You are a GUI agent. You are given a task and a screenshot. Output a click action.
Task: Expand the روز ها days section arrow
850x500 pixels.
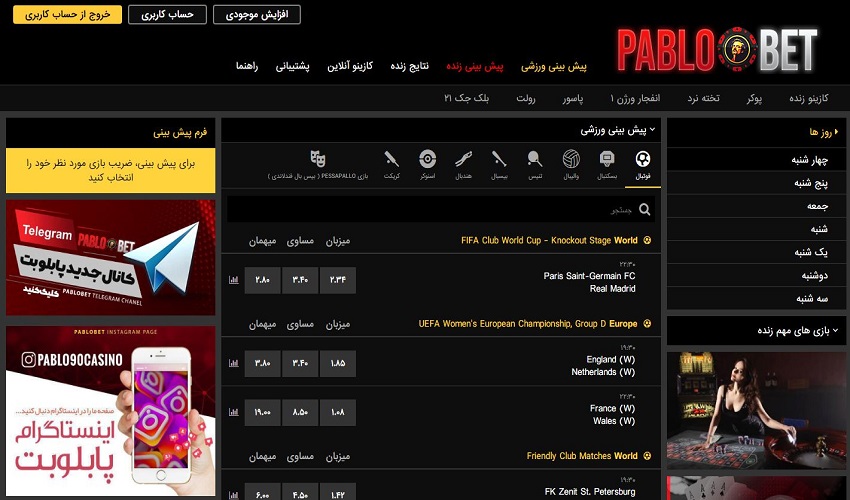coord(836,132)
